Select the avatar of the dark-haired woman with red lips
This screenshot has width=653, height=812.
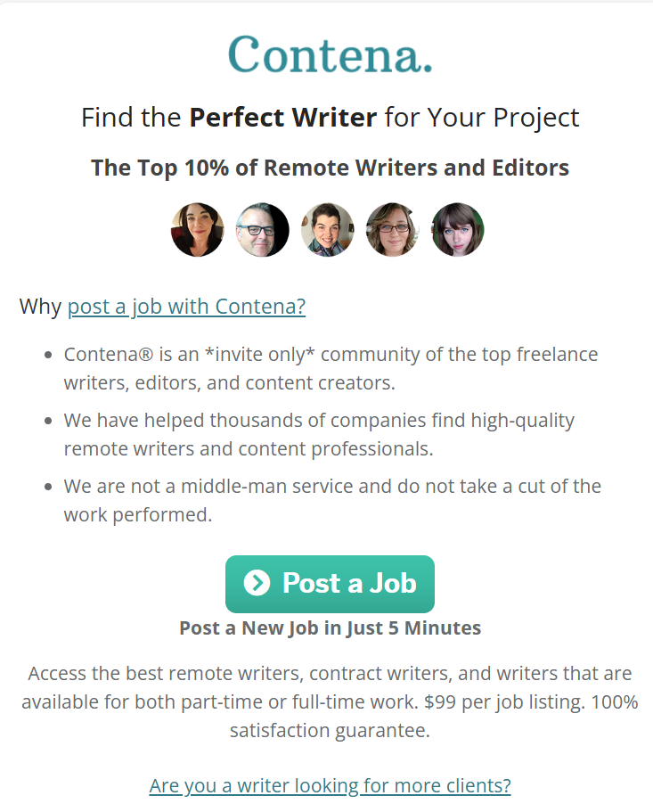197,229
